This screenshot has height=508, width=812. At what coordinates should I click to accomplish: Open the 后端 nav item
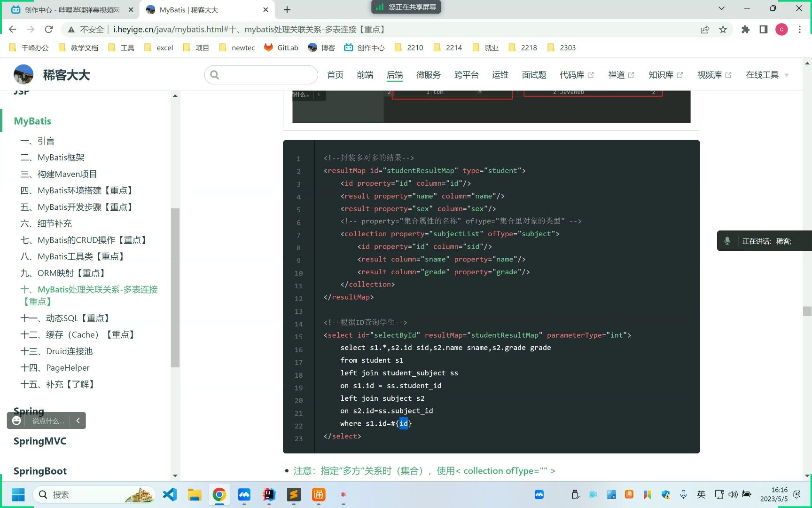(395, 75)
